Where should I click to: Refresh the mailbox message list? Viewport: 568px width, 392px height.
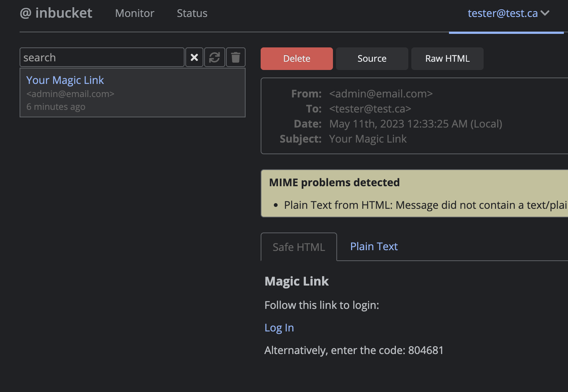[214, 57]
